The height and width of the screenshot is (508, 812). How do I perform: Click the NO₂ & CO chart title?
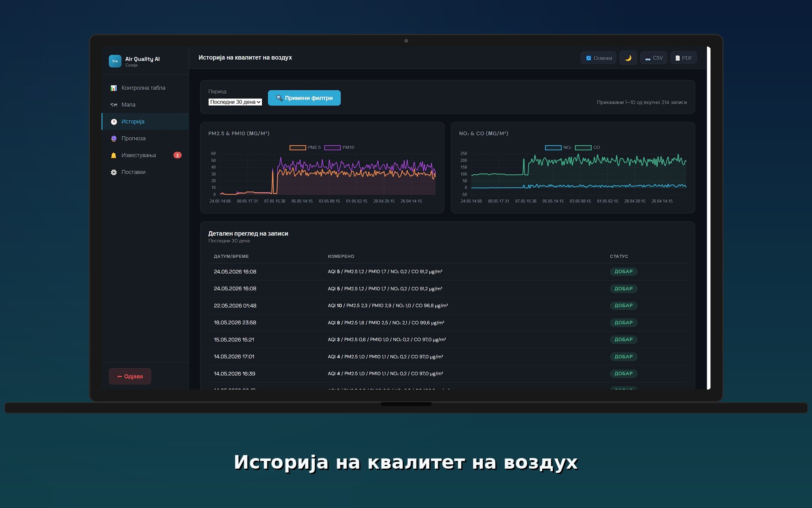pyautogui.click(x=483, y=133)
